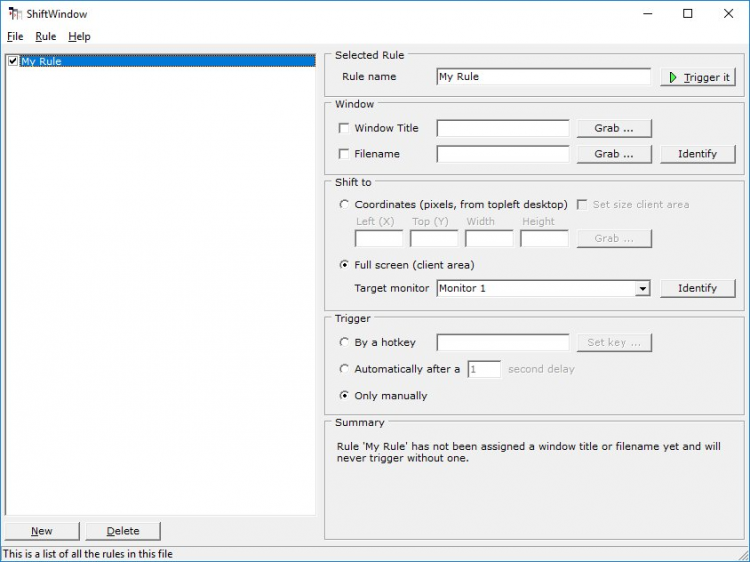Click the ShiftWindow app icon in title bar

[15, 13]
